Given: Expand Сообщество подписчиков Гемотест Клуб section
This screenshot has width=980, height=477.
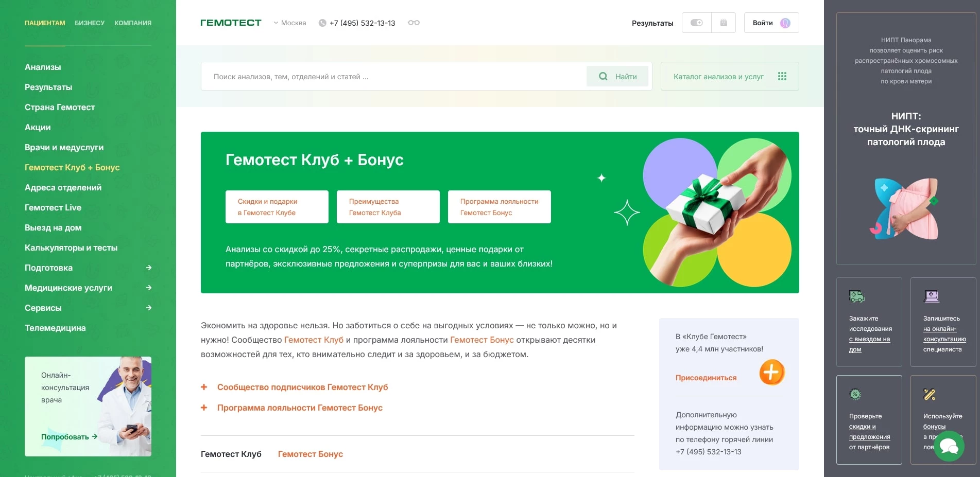Looking at the screenshot, I should tap(302, 387).
